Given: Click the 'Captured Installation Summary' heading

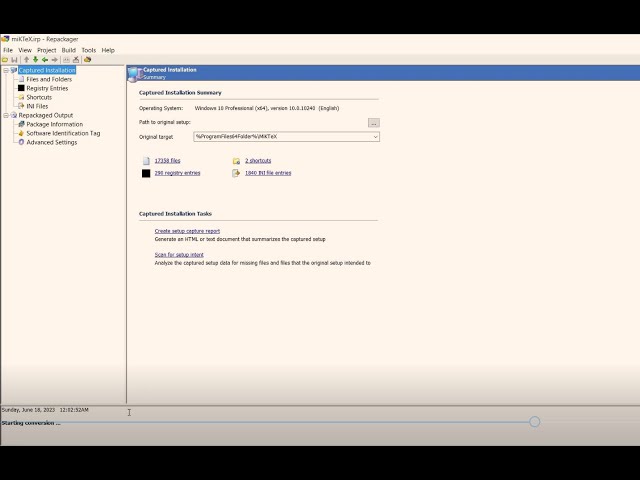Looking at the screenshot, I should pos(180,93).
